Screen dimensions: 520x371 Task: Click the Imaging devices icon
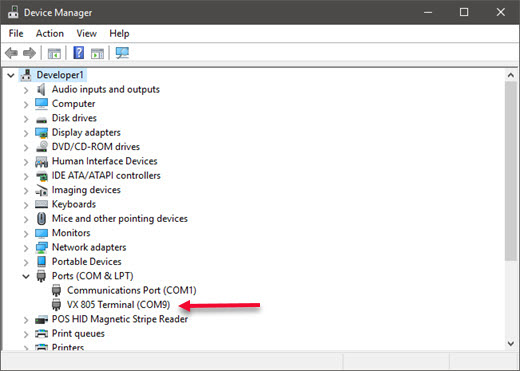click(x=41, y=190)
